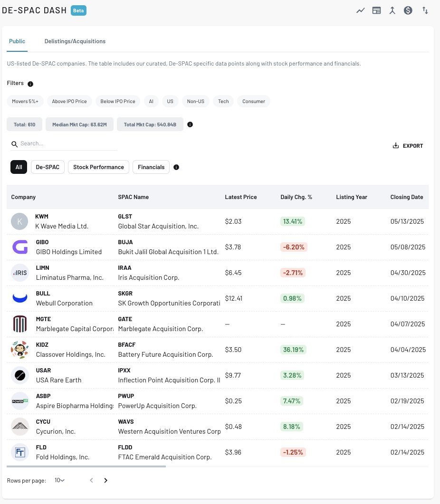Screen dimensions: 440x504
Task: Click the Classover Holdings logo
Action: [x=19, y=350]
